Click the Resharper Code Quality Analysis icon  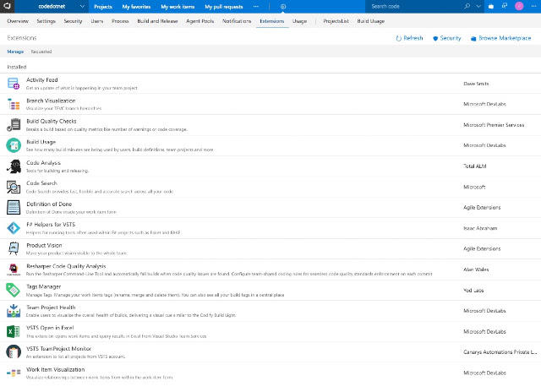(14, 269)
